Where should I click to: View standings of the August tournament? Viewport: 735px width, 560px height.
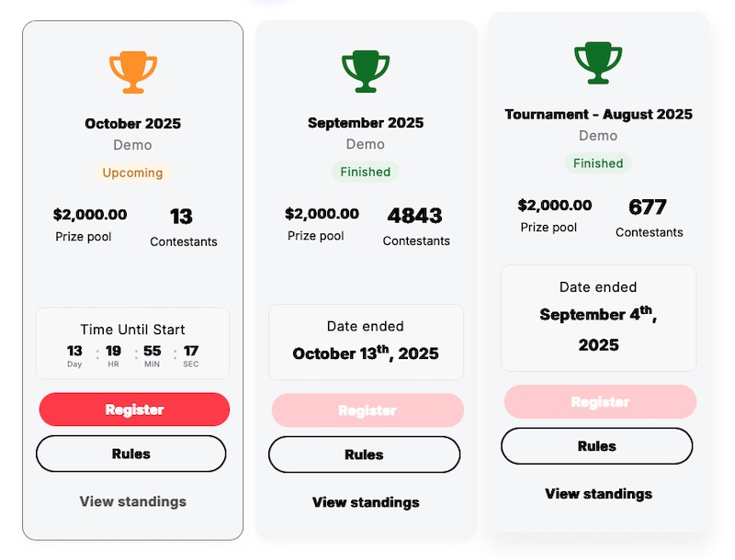click(597, 494)
